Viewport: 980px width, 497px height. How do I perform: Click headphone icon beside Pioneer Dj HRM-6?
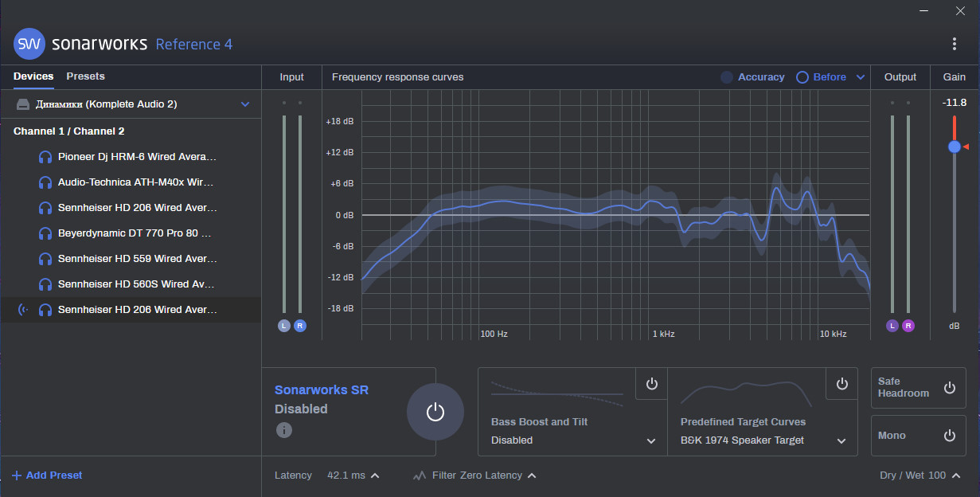click(x=45, y=157)
